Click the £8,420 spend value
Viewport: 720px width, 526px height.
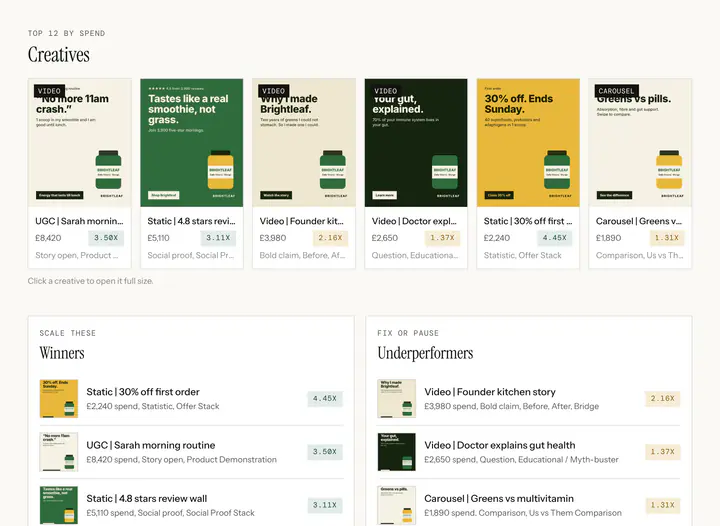[x=48, y=238]
